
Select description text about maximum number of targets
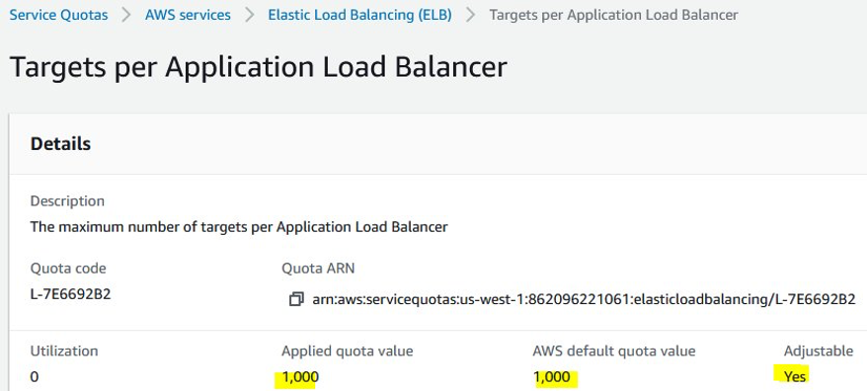pyautogui.click(x=239, y=226)
